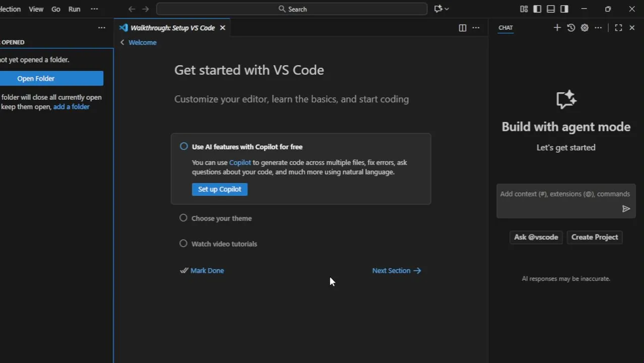This screenshot has width=644, height=363.
Task: Select 'Watch video tutorials' step
Action: coord(224,244)
